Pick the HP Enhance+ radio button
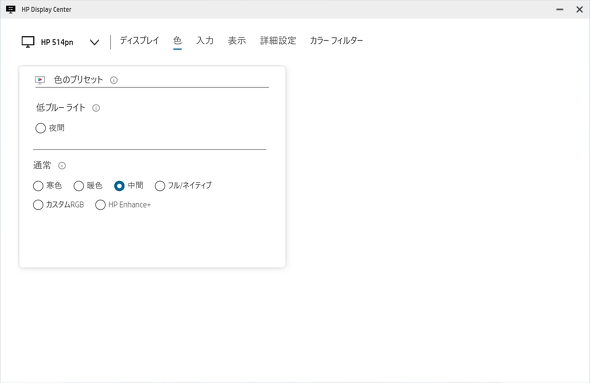 pos(100,205)
